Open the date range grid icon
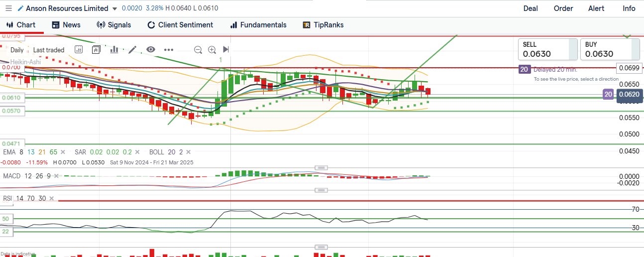The height and width of the screenshot is (257, 644). tap(79, 49)
